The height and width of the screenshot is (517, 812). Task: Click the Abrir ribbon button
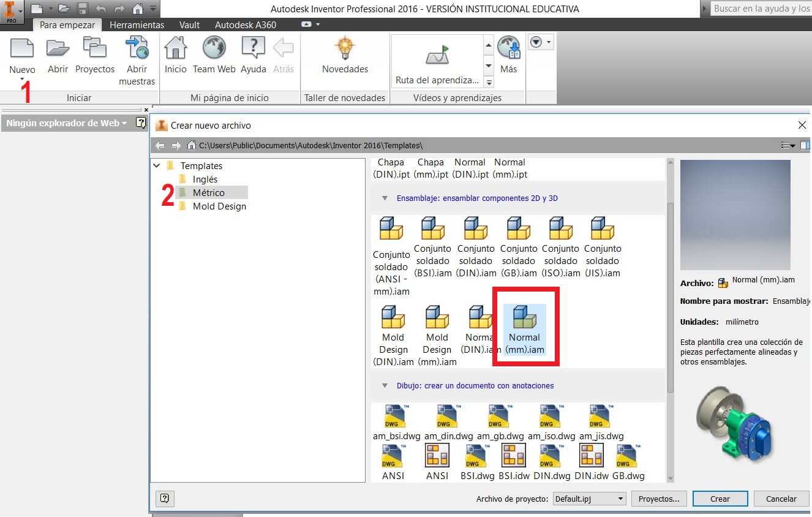58,56
